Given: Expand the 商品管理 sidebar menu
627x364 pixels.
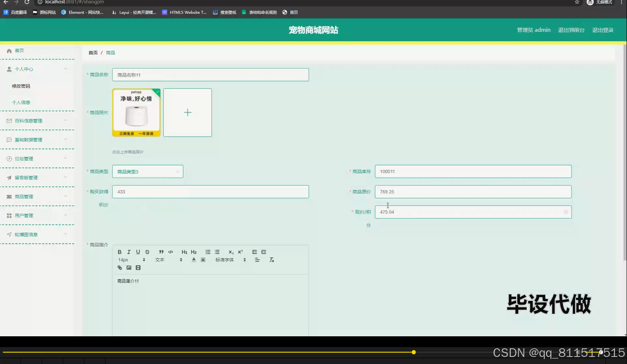Looking at the screenshot, I should 37,196.
